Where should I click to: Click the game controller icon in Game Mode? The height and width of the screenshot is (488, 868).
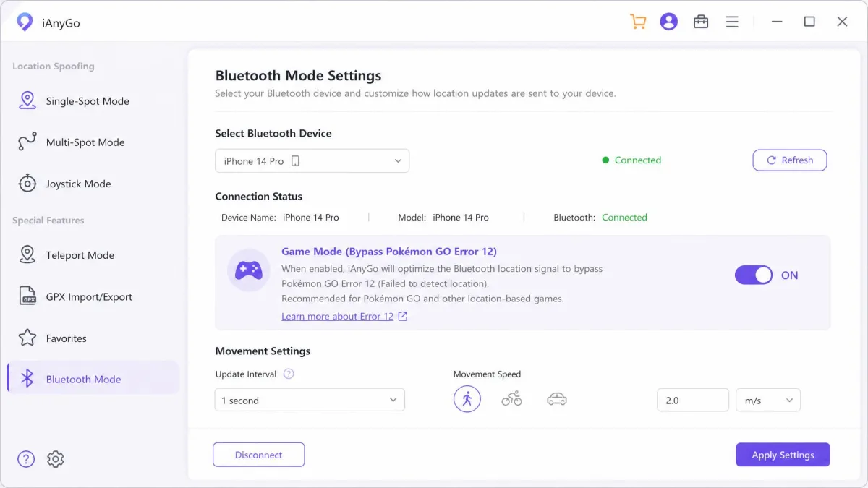pos(249,270)
